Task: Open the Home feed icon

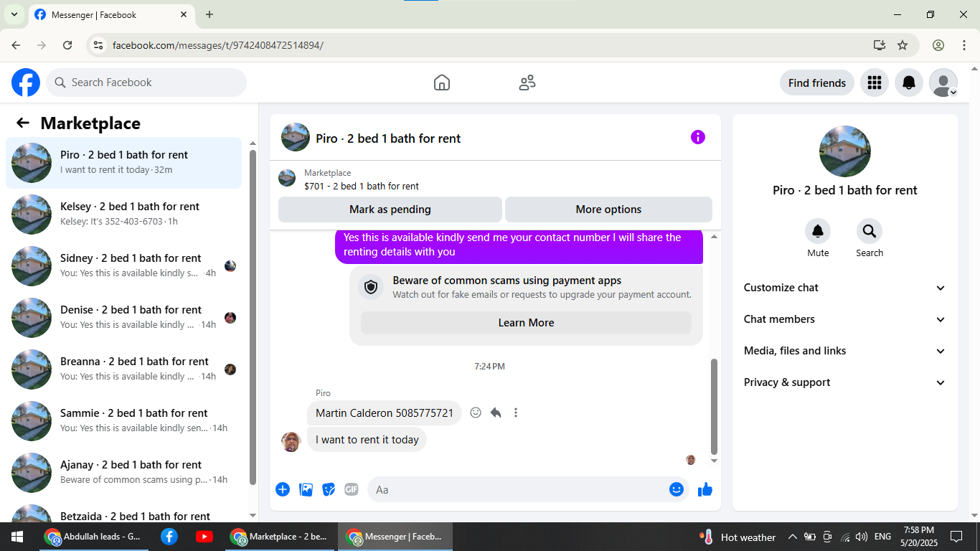Action: point(442,83)
